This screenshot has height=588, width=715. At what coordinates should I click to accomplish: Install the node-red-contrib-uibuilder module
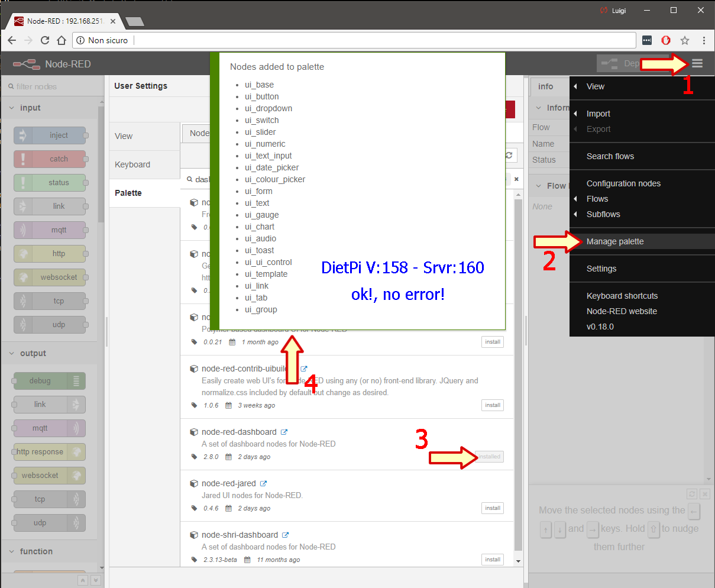coord(493,405)
